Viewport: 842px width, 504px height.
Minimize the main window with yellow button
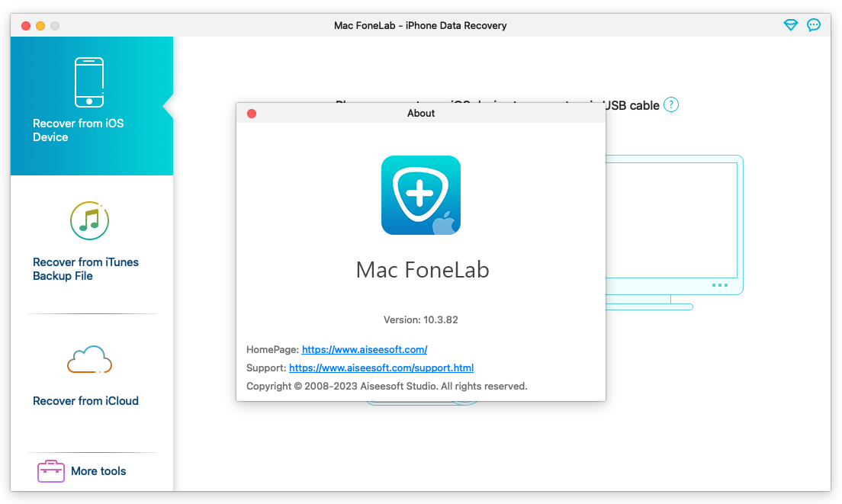40,26
